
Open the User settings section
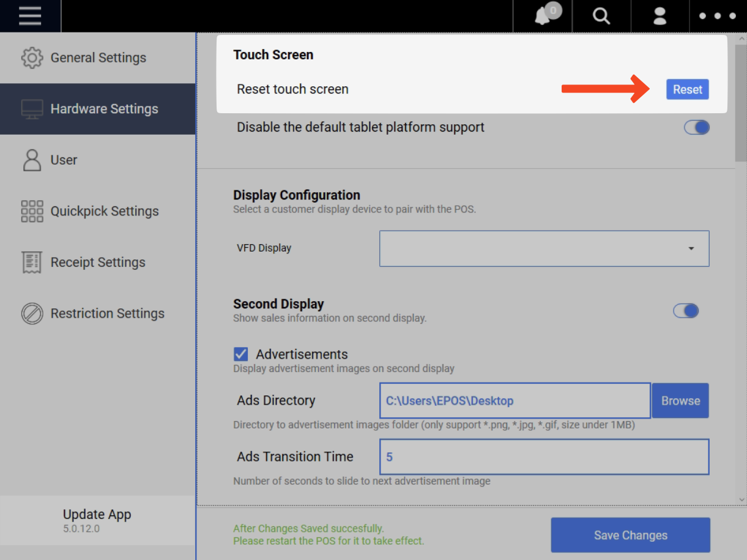(64, 160)
